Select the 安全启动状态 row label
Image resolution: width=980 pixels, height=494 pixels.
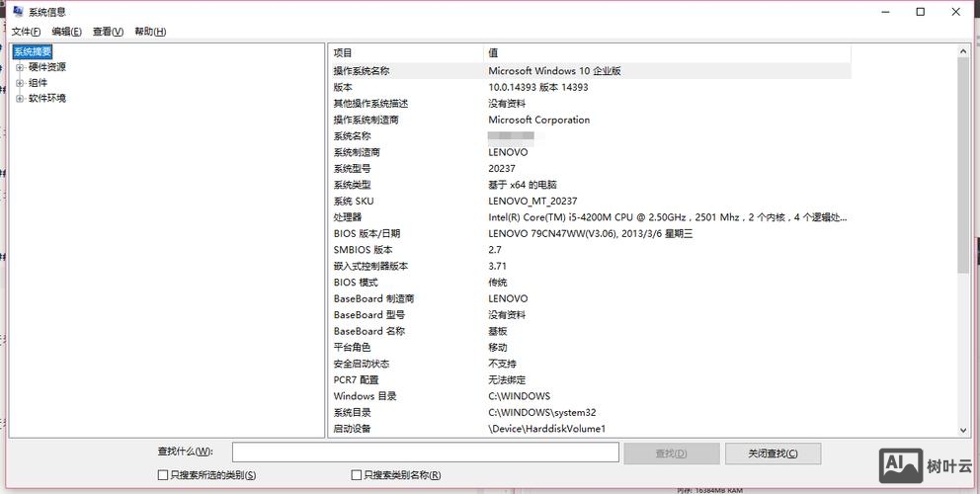click(362, 364)
